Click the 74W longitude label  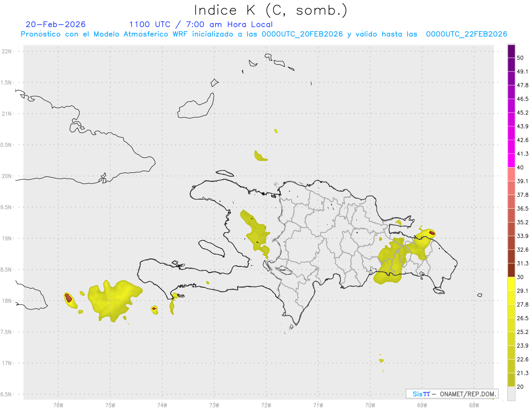(x=162, y=405)
